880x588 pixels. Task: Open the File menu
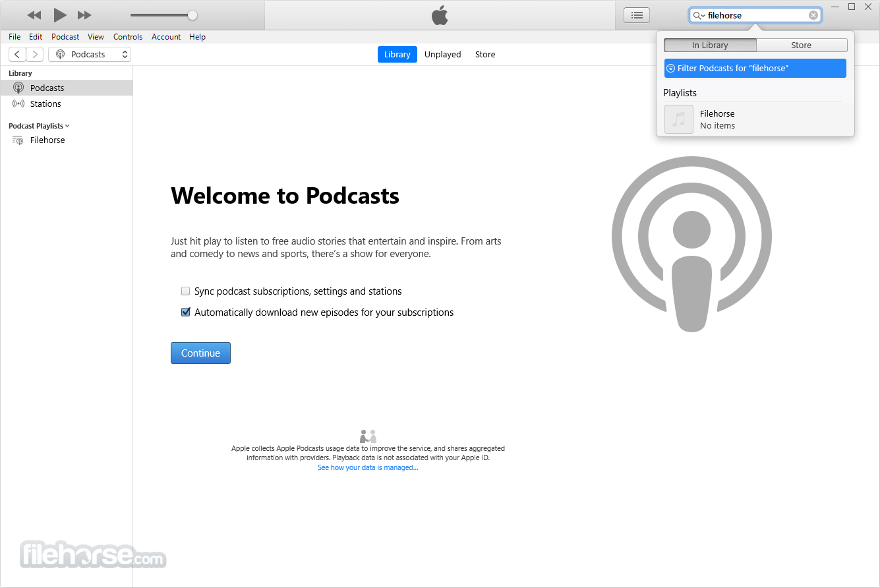click(15, 37)
